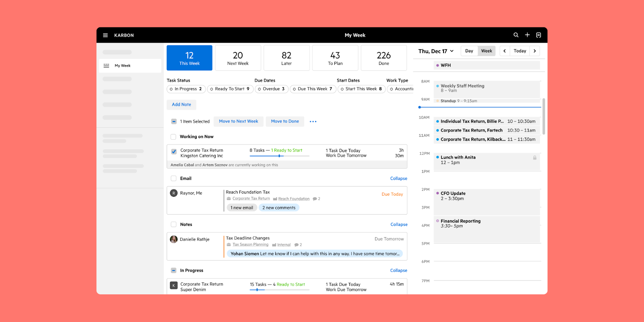This screenshot has width=644, height=322.
Task: Click the three-dots more actions icon
Action: click(313, 122)
